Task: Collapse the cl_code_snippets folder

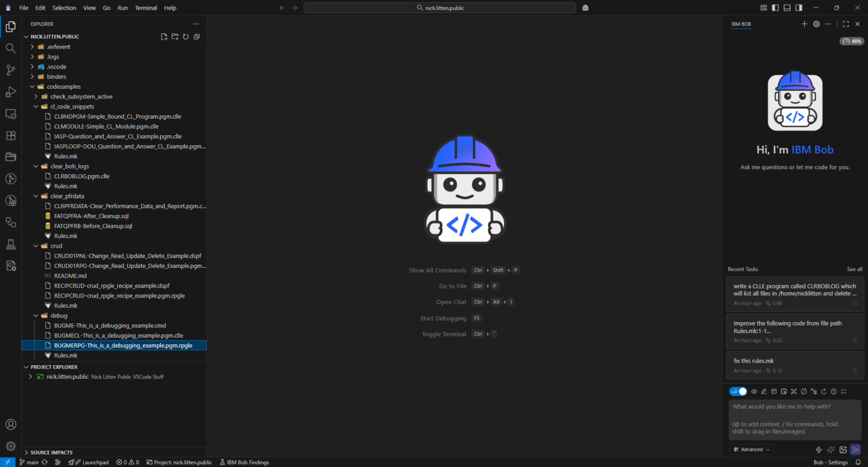Action: (x=114, y=106)
